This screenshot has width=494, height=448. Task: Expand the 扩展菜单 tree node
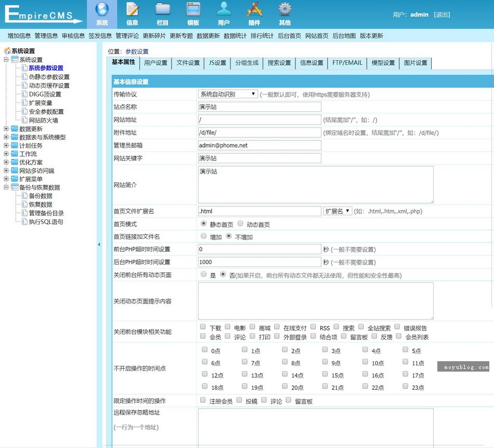[6, 179]
